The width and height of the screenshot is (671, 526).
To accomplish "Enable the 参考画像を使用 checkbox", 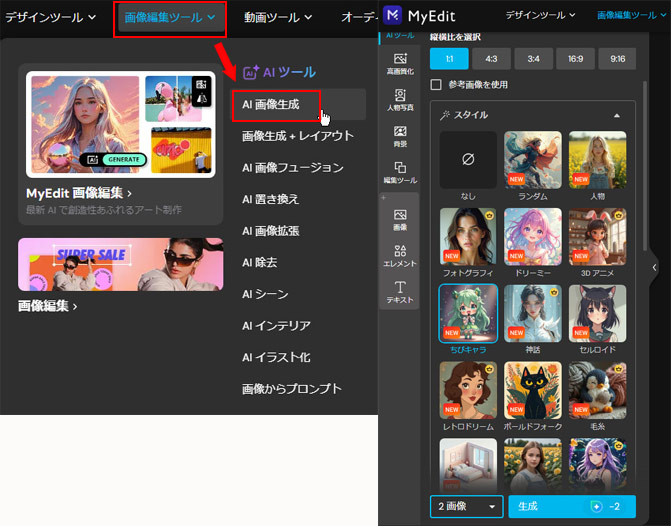I will click(x=436, y=85).
